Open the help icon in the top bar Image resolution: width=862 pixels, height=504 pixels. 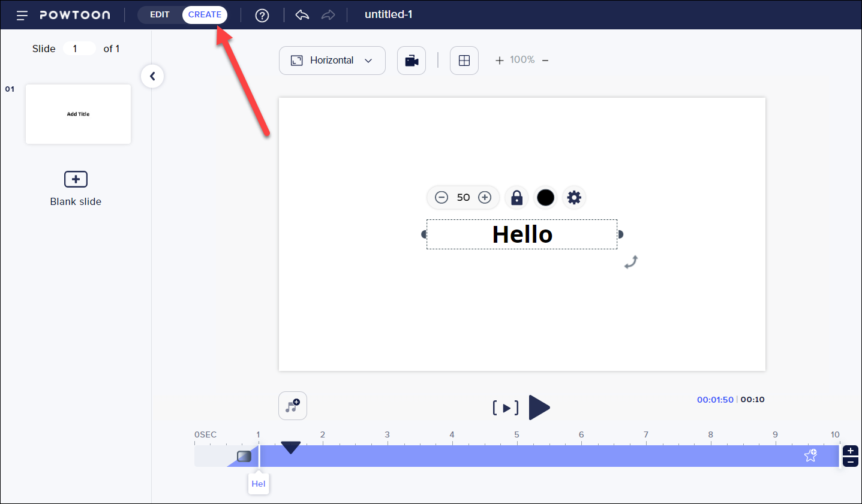tap(262, 15)
